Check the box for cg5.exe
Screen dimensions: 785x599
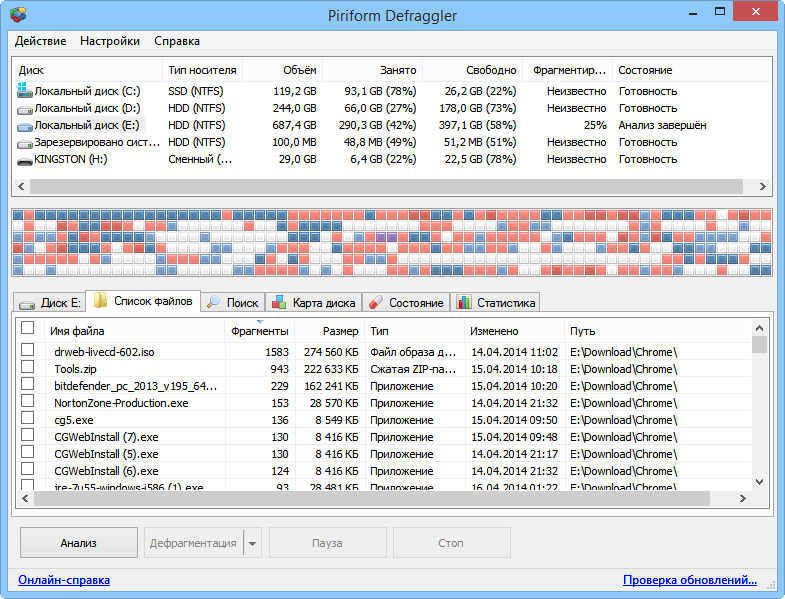pos(28,418)
